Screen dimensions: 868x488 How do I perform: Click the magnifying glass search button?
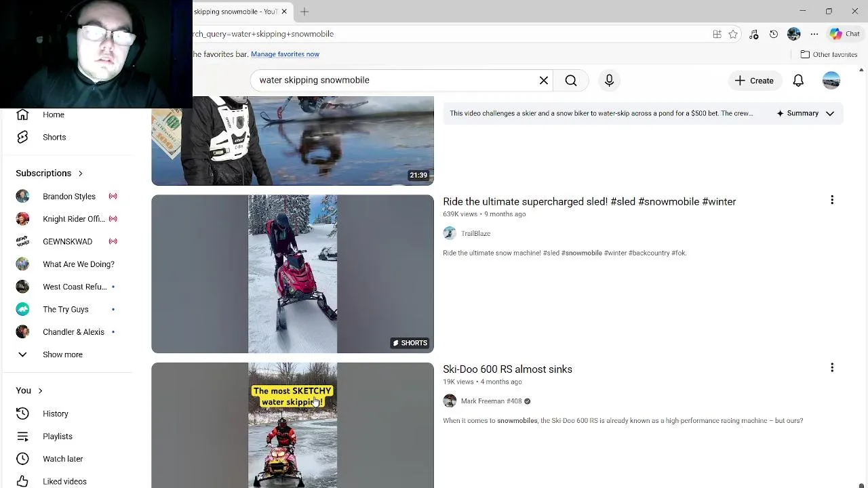tap(571, 81)
